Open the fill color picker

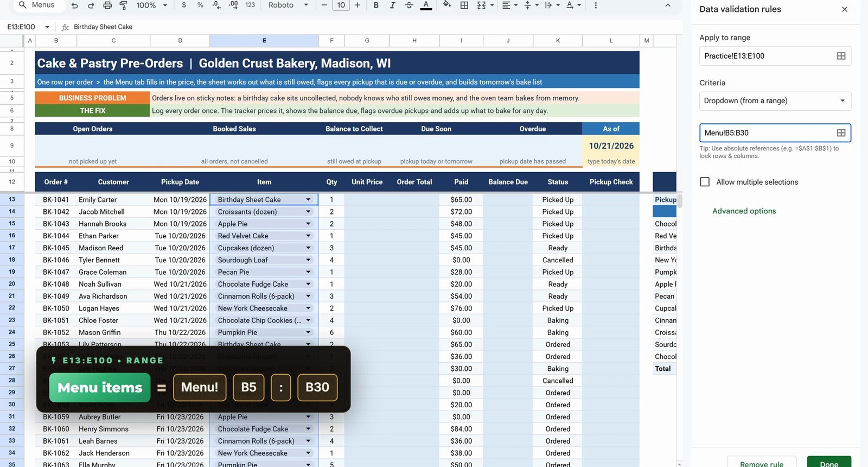click(x=447, y=5)
